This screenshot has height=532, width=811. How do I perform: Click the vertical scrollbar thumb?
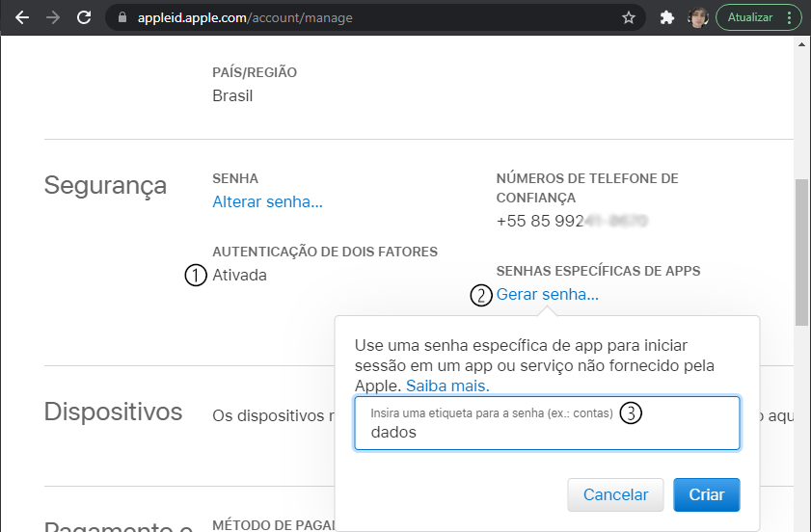click(801, 253)
